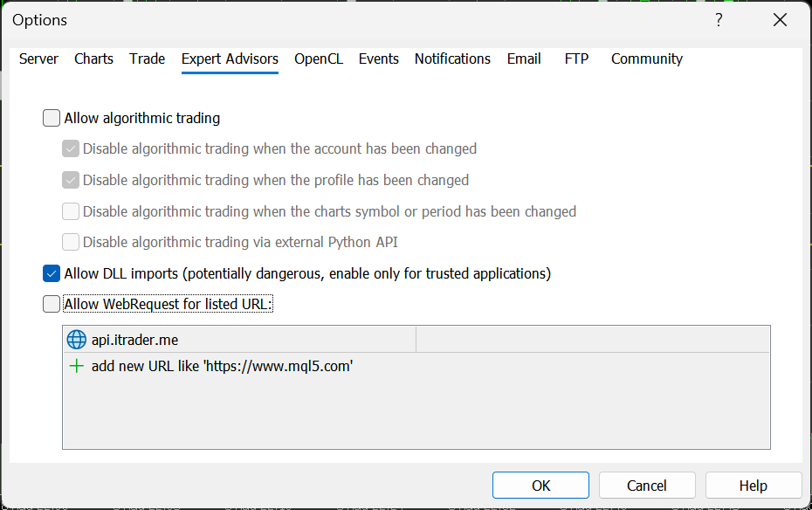Screen dimensions: 812x510
Task: Switch to the Server tab
Action: click(38, 59)
